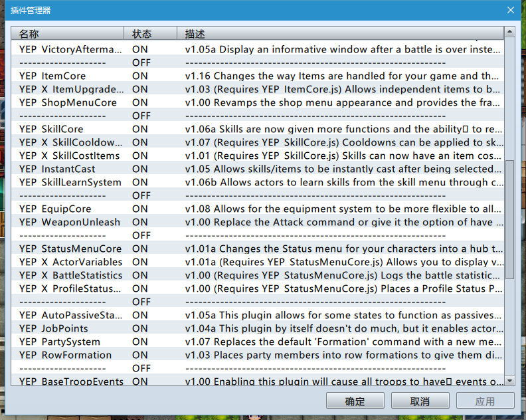Select the YEP_WeaponUnleash plugin name
The image size is (526, 420).
pos(70,222)
